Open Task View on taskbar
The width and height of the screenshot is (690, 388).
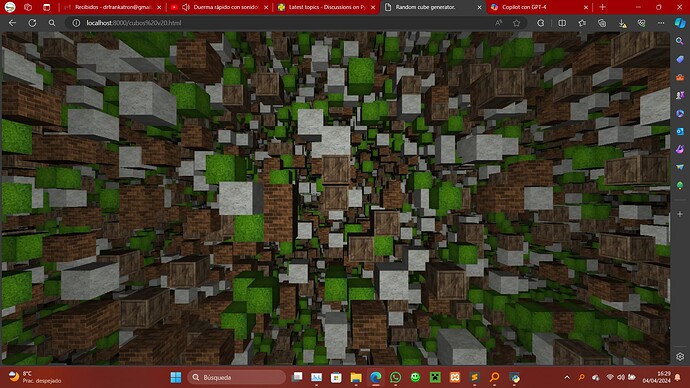tap(297, 377)
